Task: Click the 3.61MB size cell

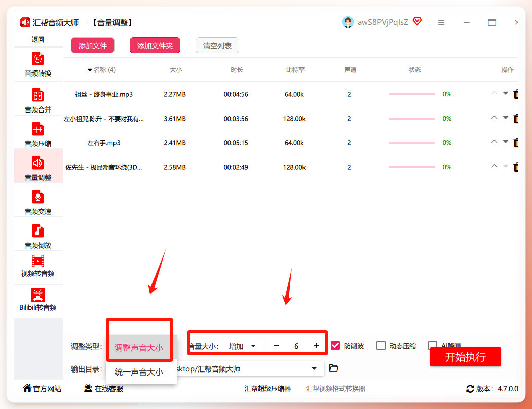Action: 175,119
